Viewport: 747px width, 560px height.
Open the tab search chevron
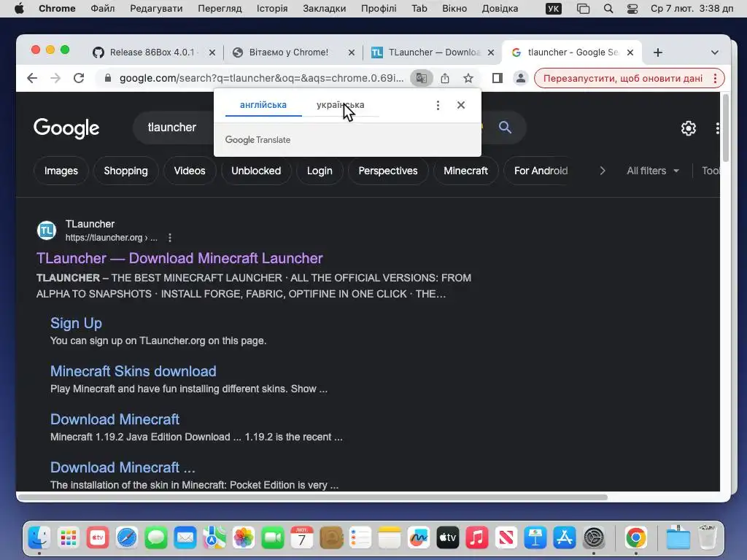(715, 52)
